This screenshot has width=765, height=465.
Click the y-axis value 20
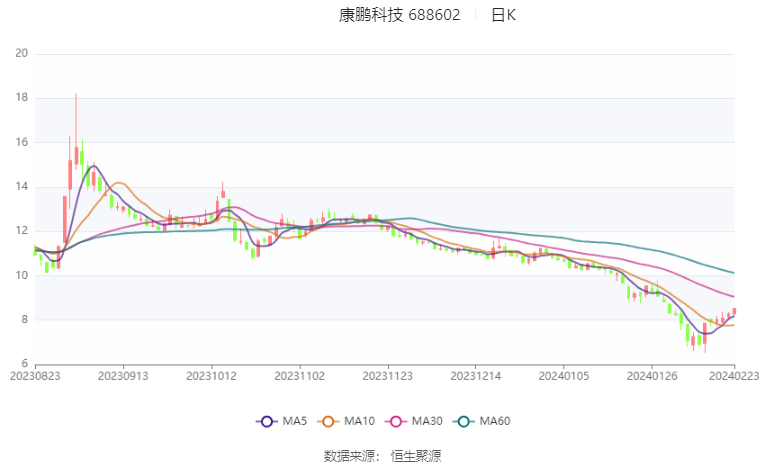pos(21,53)
